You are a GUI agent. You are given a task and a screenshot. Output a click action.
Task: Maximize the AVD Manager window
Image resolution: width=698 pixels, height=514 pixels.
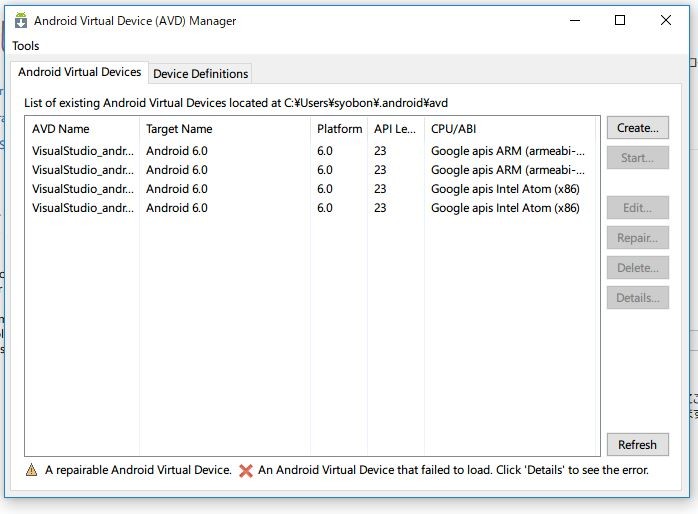click(620, 20)
